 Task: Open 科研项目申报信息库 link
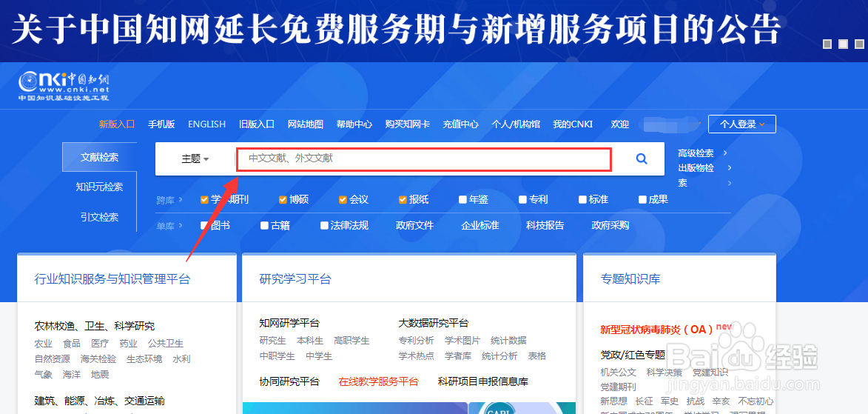[x=482, y=381]
